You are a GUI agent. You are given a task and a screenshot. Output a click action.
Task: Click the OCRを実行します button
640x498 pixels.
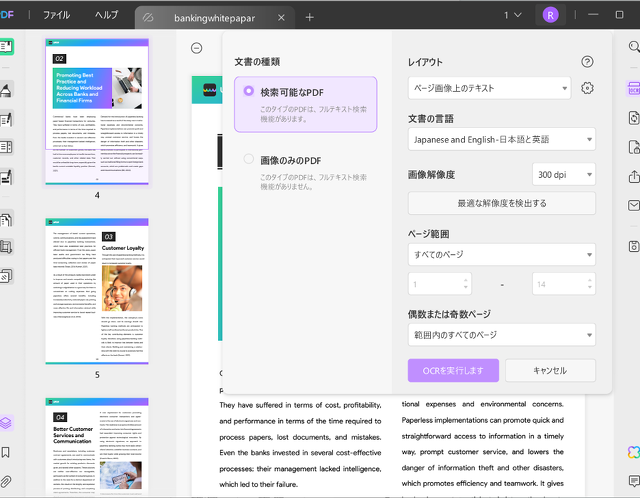pyautogui.click(x=453, y=371)
